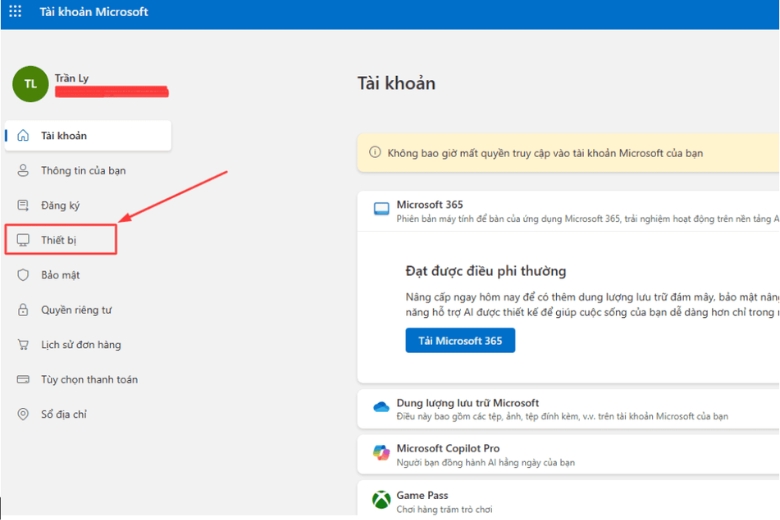Click the person icon beside Thông tin của bạn
This screenshot has width=780, height=520.
tap(23, 170)
